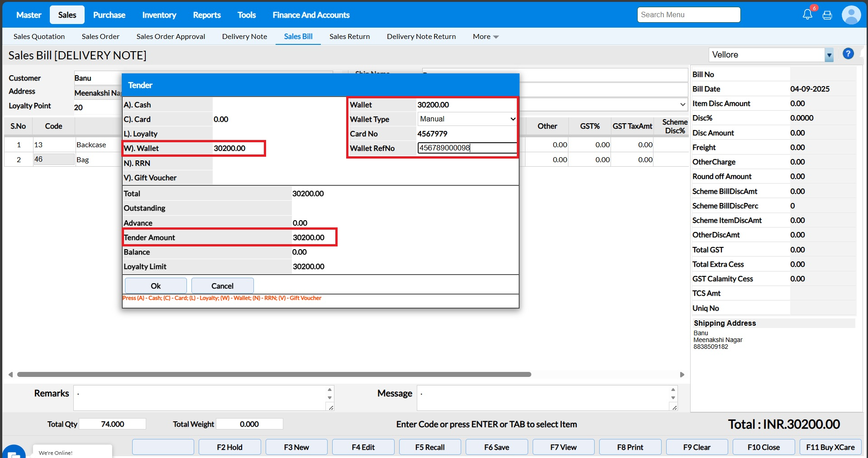Open the Finance And Accounts menu
The image size is (868, 458).
coord(311,15)
